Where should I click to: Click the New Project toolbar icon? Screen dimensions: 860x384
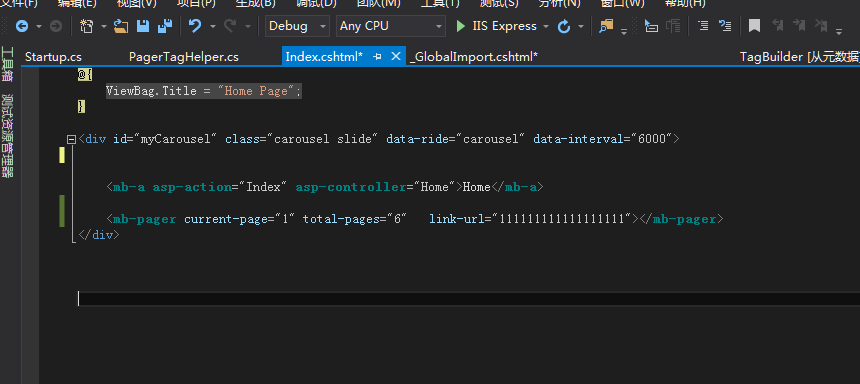pyautogui.click(x=87, y=26)
